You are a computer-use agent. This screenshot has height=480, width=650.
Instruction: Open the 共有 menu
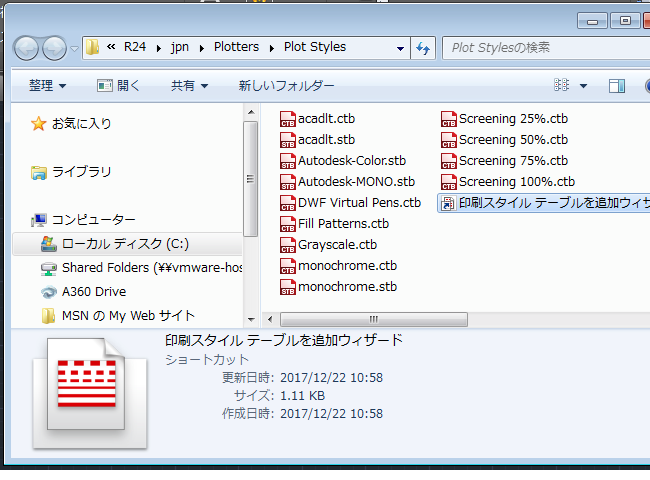[189, 86]
